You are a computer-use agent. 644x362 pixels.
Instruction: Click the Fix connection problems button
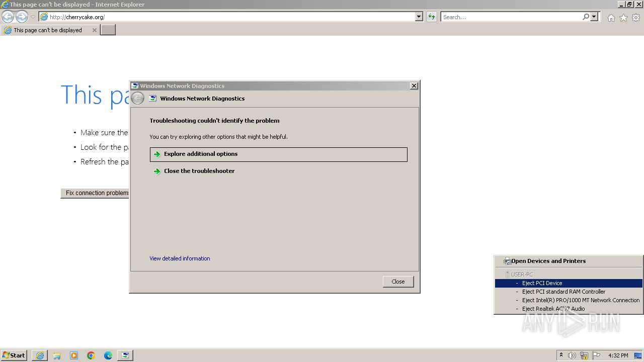[95, 193]
